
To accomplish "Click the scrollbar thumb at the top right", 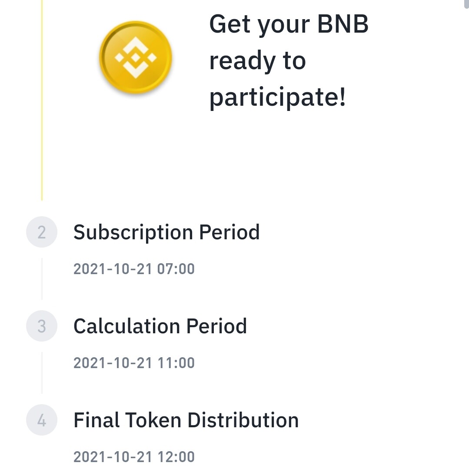I will click(466, 4).
